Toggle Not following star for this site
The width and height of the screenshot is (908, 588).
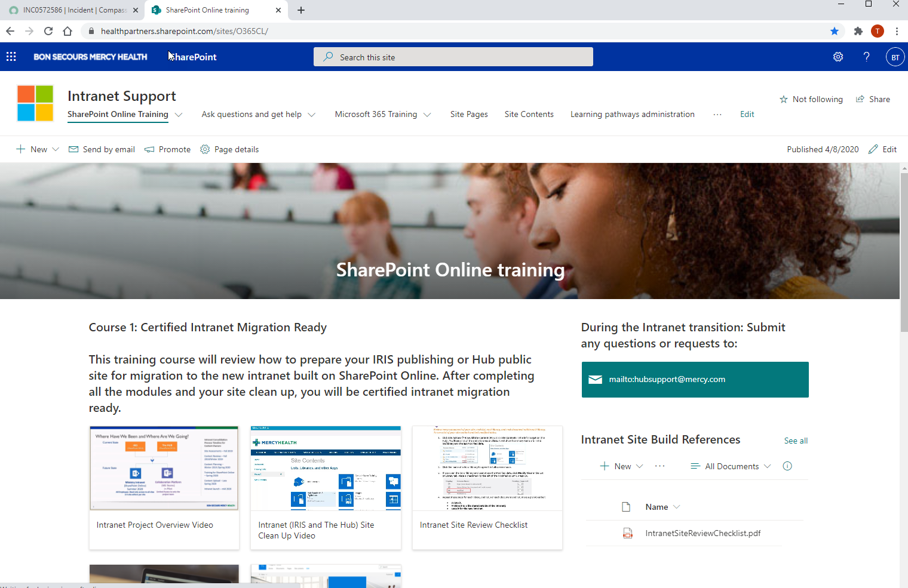click(x=811, y=99)
